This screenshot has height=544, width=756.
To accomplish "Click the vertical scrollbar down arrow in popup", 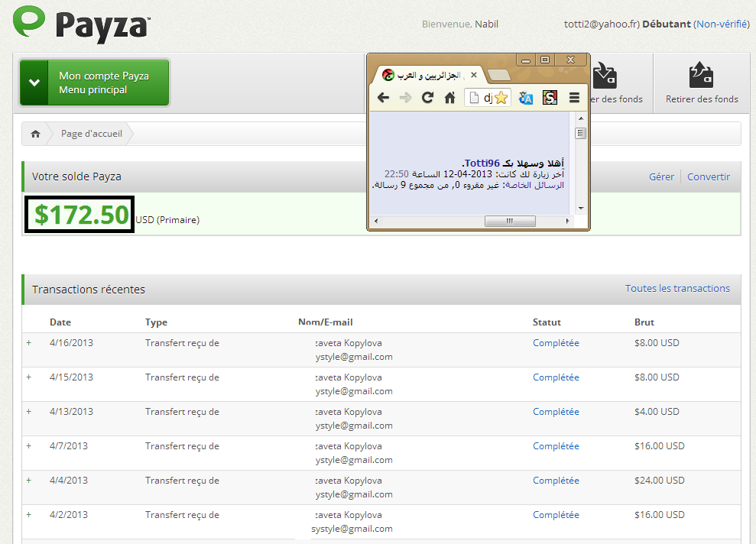I will 581,208.
